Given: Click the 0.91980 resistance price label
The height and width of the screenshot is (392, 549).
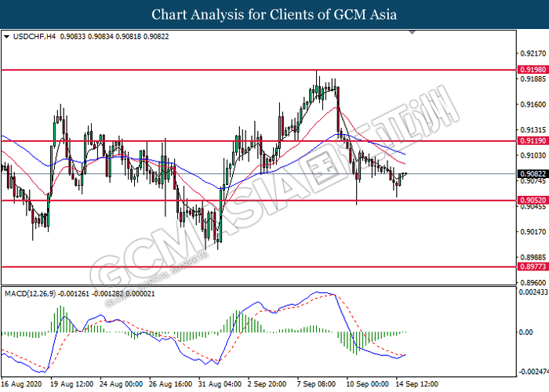Looking at the screenshot, I should coord(533,70).
